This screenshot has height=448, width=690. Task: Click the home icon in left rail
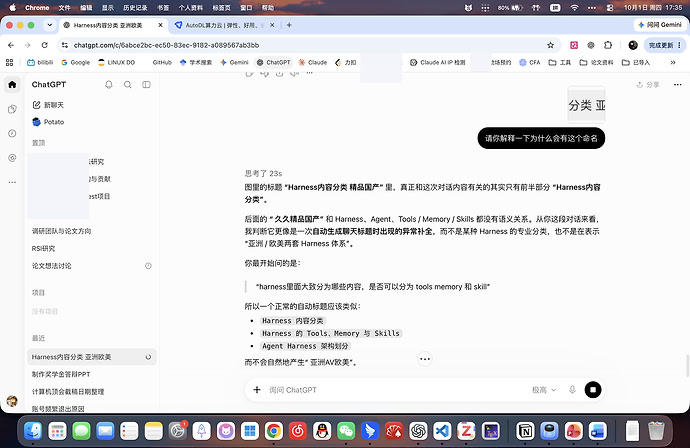(x=12, y=84)
